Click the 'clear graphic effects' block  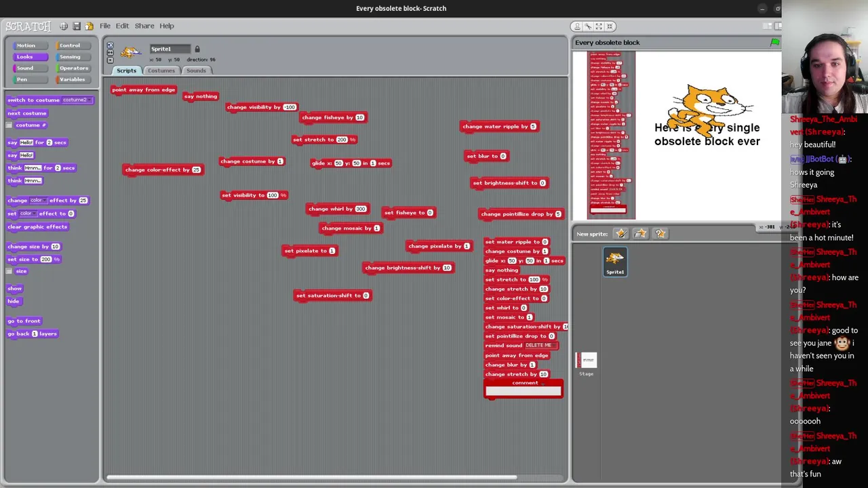[x=37, y=227]
